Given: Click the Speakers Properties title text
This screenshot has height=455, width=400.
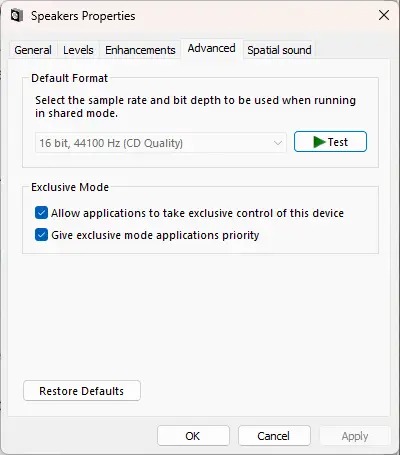Looking at the screenshot, I should (x=83, y=16).
